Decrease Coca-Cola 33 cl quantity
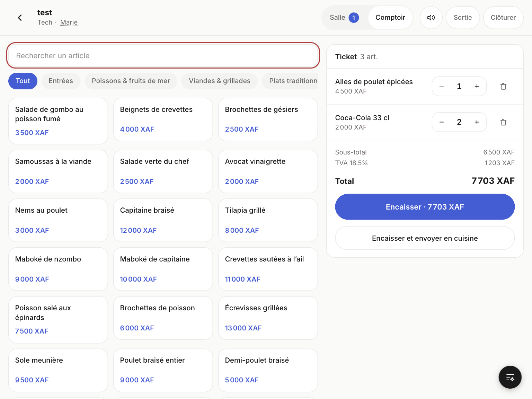The image size is (532, 399). (x=442, y=122)
